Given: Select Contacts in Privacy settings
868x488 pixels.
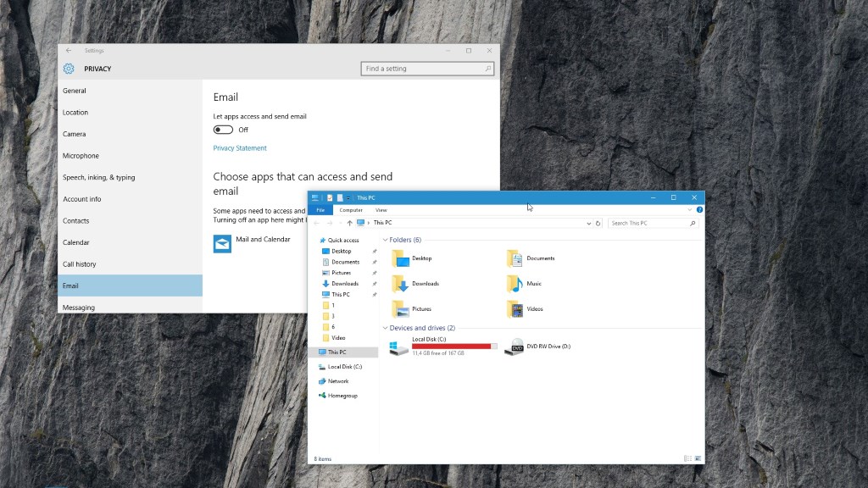Looking at the screenshot, I should click(x=130, y=221).
